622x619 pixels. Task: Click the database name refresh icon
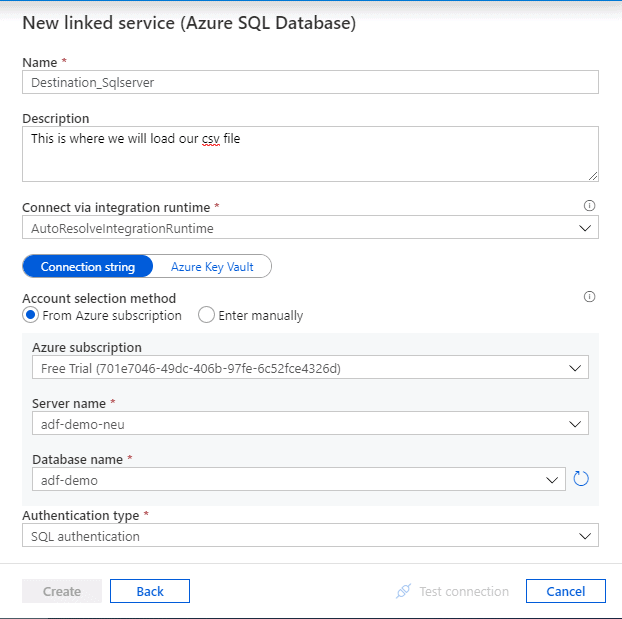point(581,479)
